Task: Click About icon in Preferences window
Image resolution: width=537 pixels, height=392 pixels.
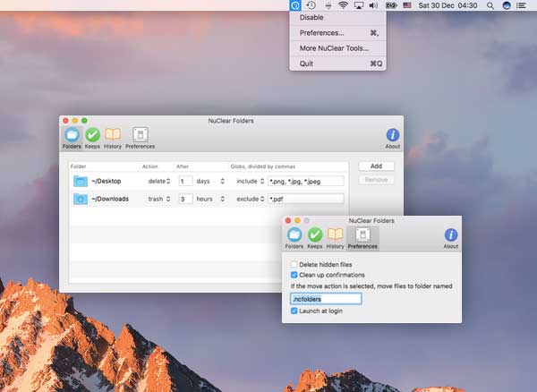Action: (451, 238)
